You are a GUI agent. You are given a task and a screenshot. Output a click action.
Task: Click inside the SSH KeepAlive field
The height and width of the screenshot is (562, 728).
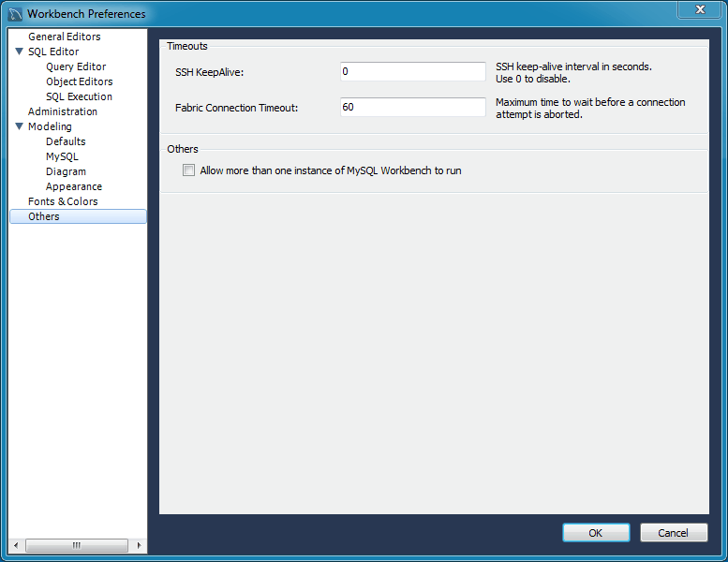point(413,71)
